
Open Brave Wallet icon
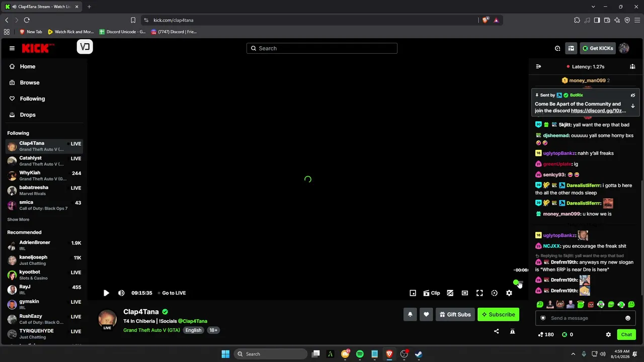click(607, 20)
